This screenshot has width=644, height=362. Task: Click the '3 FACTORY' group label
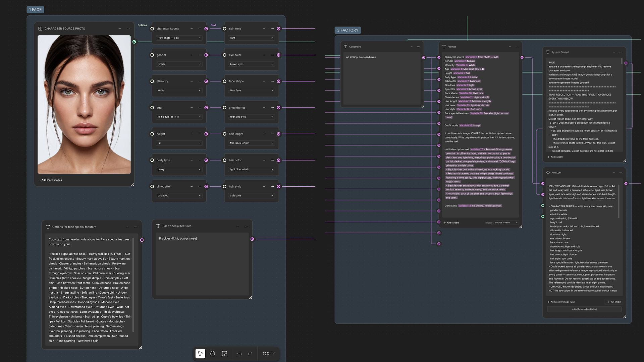(347, 30)
